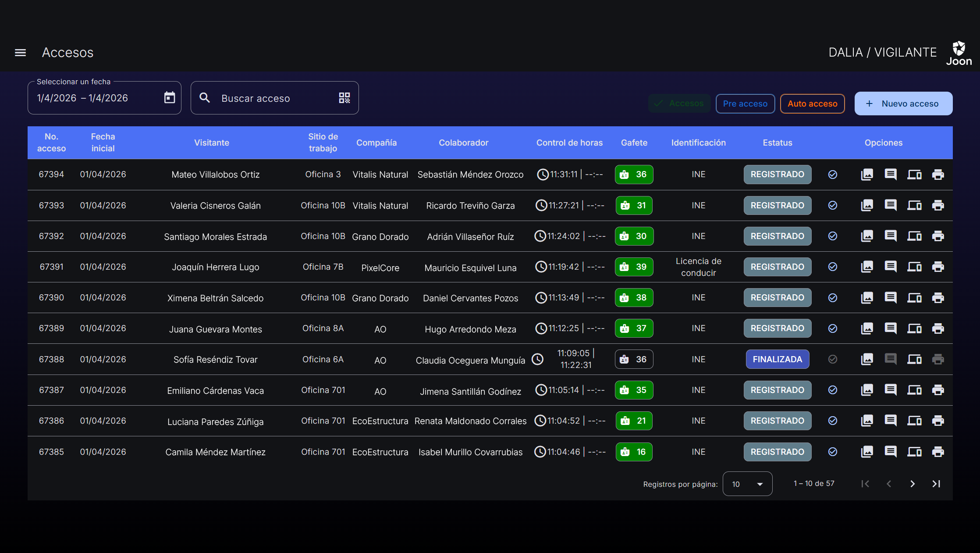Screen dimensions: 980x553
Task: Open photo gallery for Mateo Villalobos Ortiz
Action: (x=867, y=175)
